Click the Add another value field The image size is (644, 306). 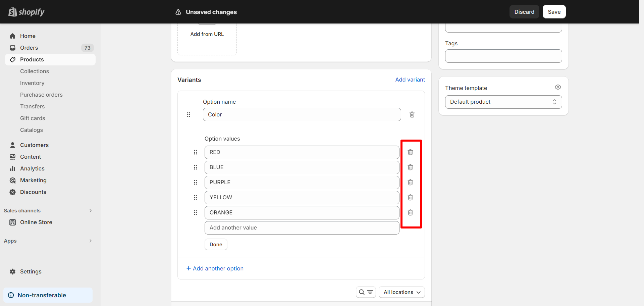[302, 228]
